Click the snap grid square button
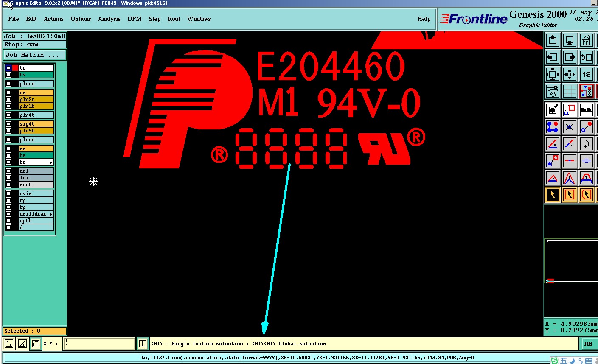This screenshot has height=364, width=598. click(36, 344)
